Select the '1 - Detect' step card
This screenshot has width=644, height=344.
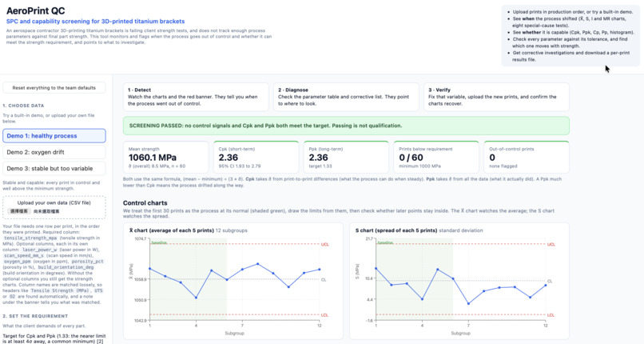196,97
